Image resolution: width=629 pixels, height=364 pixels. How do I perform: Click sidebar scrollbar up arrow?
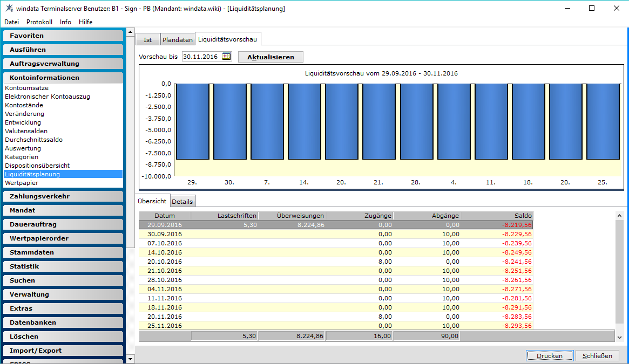pos(130,32)
